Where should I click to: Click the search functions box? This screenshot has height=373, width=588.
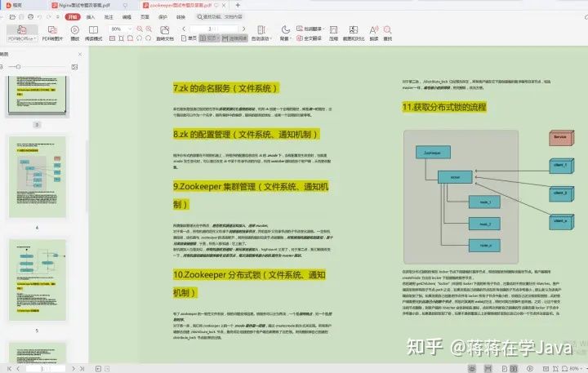pos(220,17)
